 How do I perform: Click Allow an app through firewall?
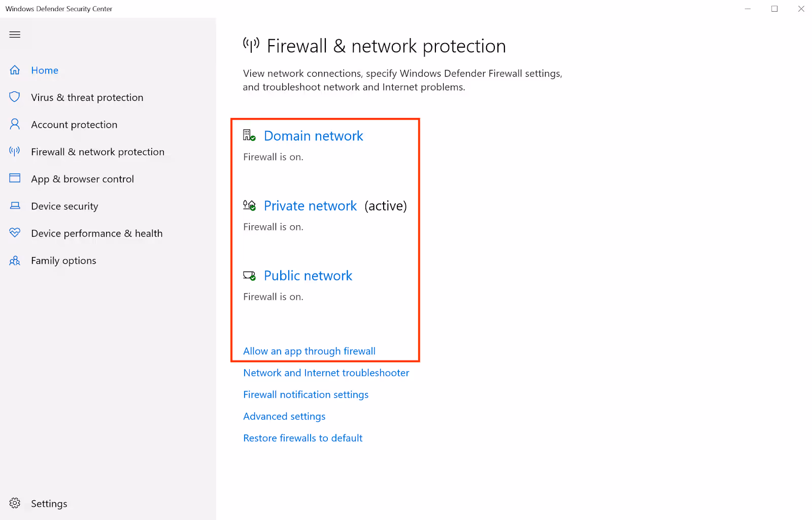[309, 351]
